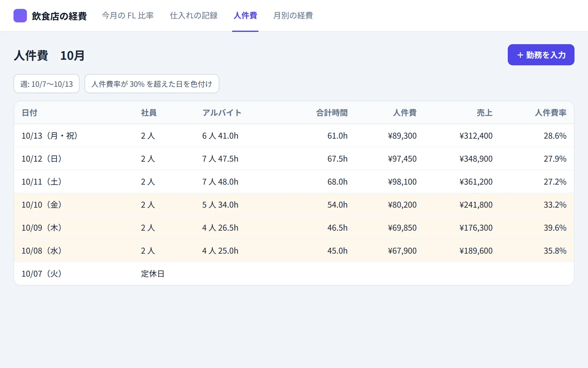Click the 7 人 48.0h part-timer cell

tap(220, 182)
